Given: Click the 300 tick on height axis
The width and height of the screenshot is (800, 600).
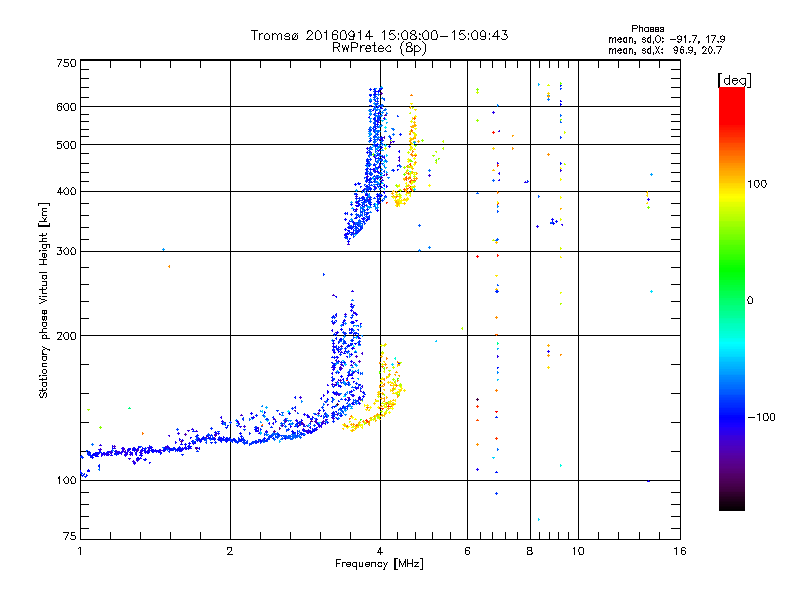Looking at the screenshot, I should pyautogui.click(x=66, y=251).
